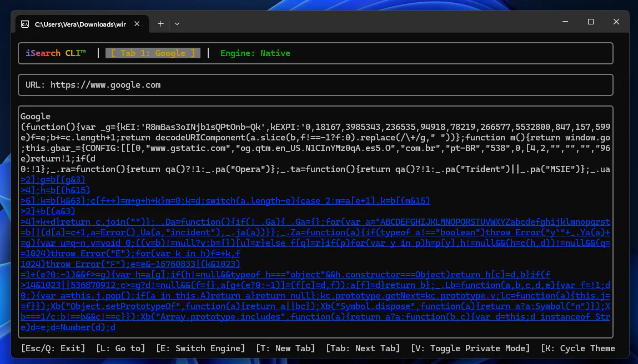Open the link starting '1024)throw Error("F")'
The image size is (638, 364).
[x=130, y=264]
